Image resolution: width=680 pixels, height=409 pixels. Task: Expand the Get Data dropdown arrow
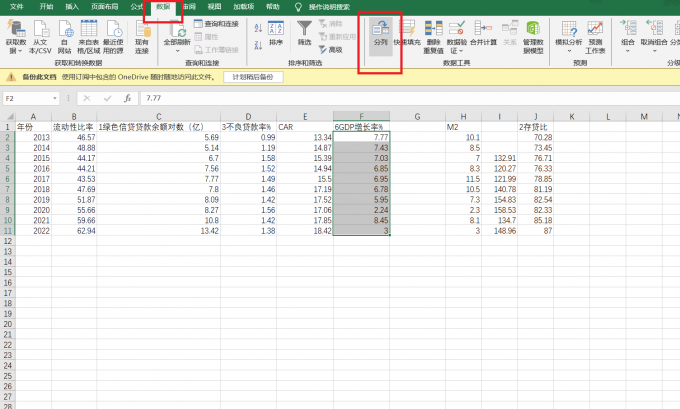(20, 51)
